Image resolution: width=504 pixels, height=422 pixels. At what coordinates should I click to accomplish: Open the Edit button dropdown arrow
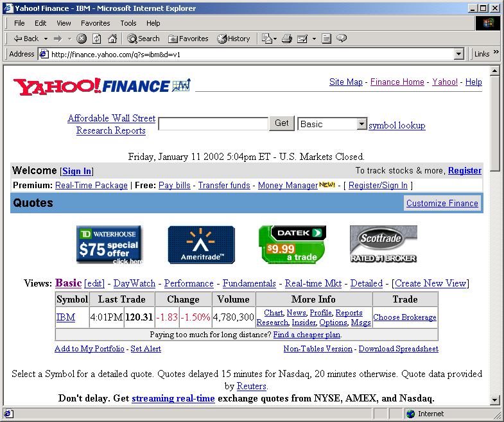pos(314,39)
